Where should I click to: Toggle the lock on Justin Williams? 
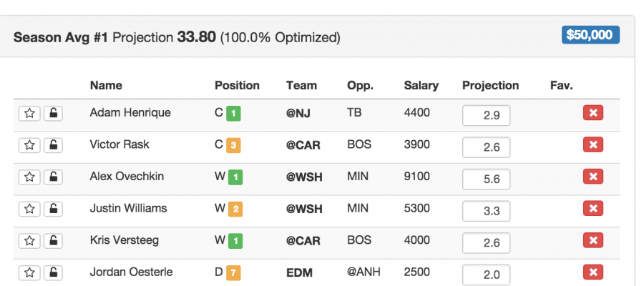click(52, 209)
